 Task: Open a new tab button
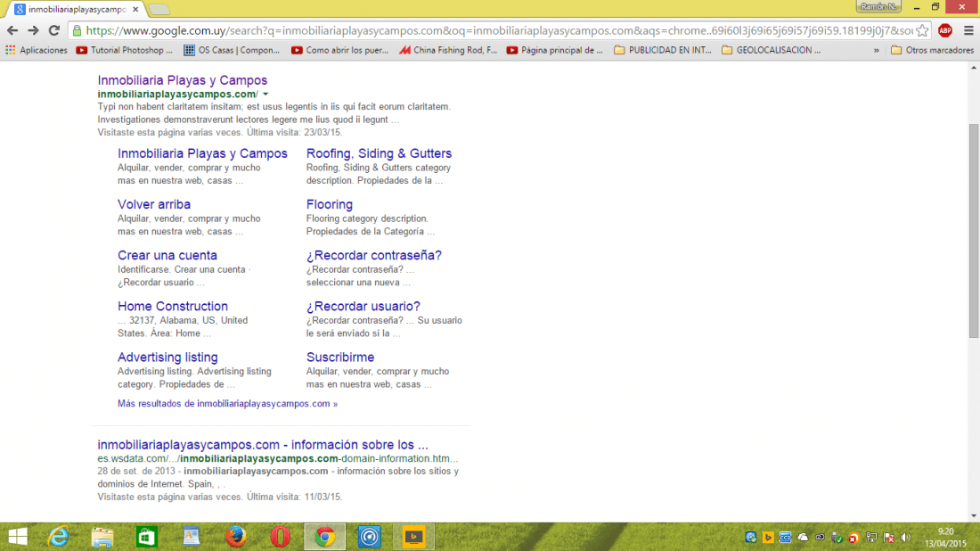click(159, 10)
